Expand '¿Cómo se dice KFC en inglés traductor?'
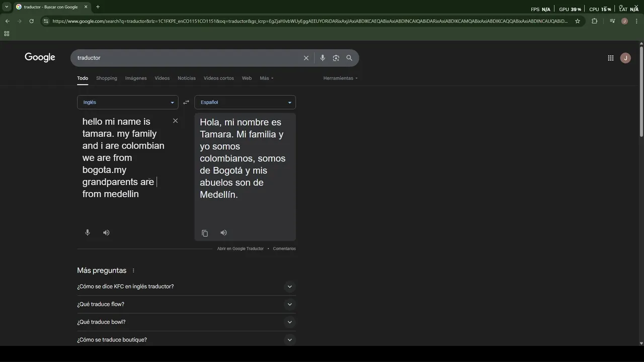Viewport: 644px width, 362px height. [186, 287]
